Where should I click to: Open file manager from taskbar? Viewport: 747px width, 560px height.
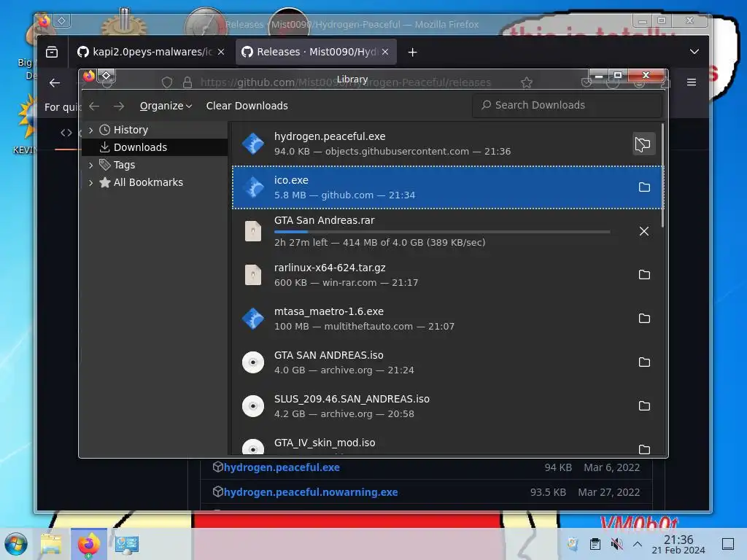pos(51,544)
